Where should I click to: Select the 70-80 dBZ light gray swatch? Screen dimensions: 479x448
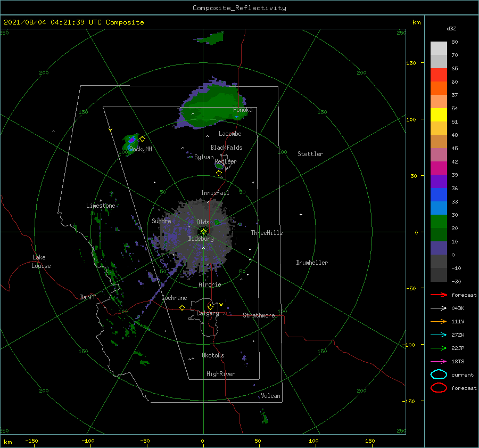(x=439, y=48)
